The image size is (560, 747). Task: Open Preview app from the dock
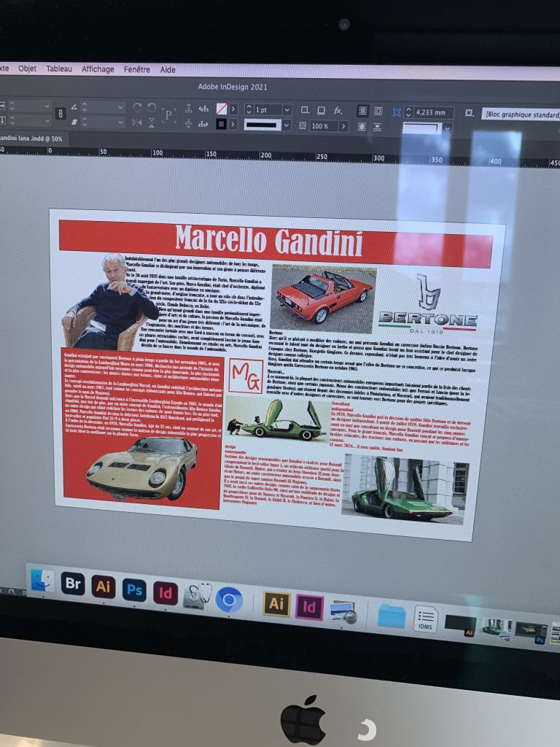343,611
